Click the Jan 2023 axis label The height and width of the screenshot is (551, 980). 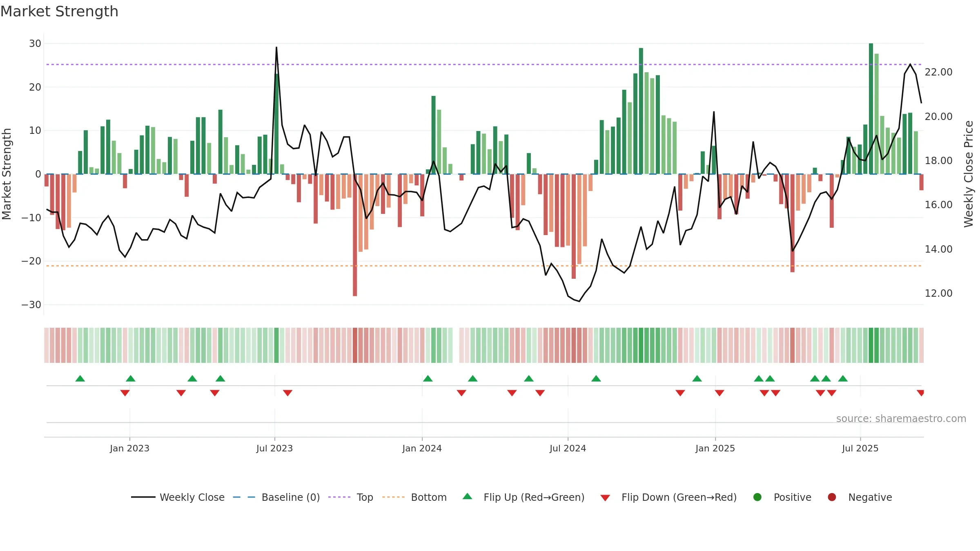[x=129, y=448]
